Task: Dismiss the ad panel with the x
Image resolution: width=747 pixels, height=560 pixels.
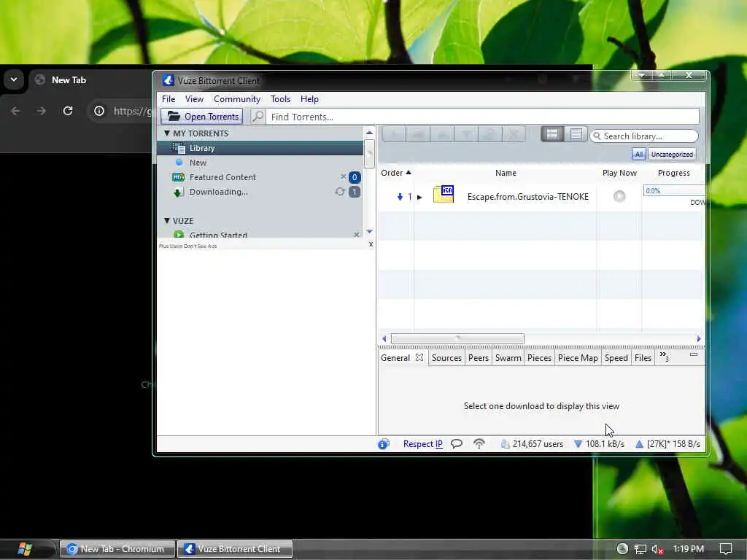Action: 371,244
